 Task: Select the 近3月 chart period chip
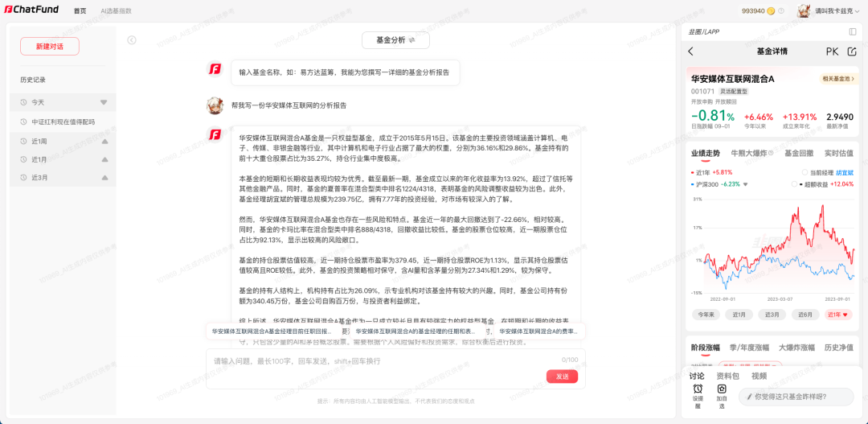772,315
